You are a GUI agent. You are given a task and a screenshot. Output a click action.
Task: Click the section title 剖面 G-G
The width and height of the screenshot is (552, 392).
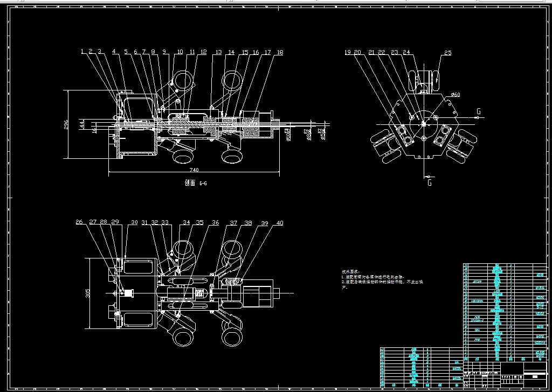[x=196, y=183]
